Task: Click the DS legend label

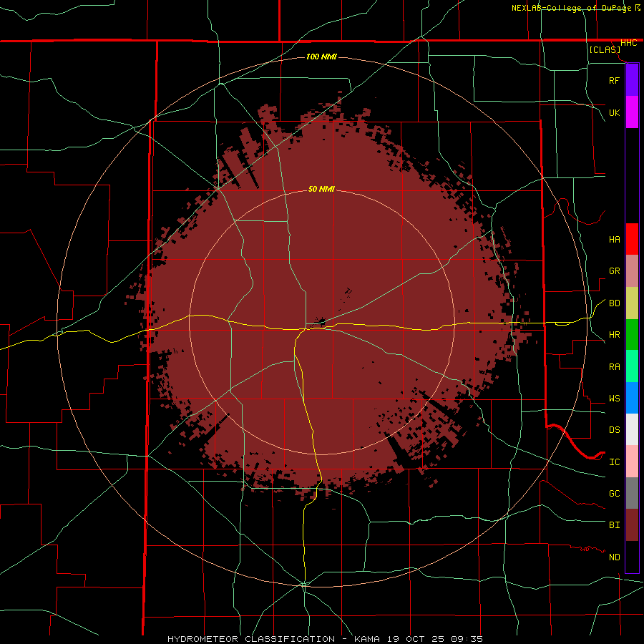Action: click(614, 430)
